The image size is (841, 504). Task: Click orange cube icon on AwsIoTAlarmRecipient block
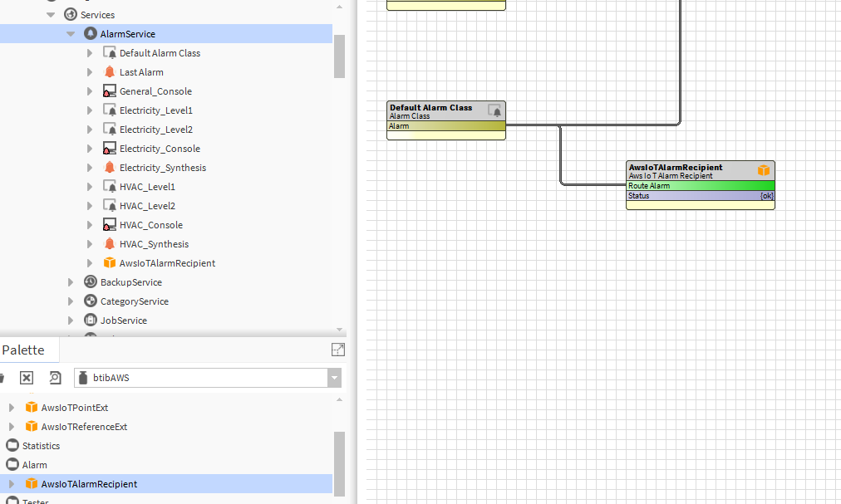(x=763, y=170)
